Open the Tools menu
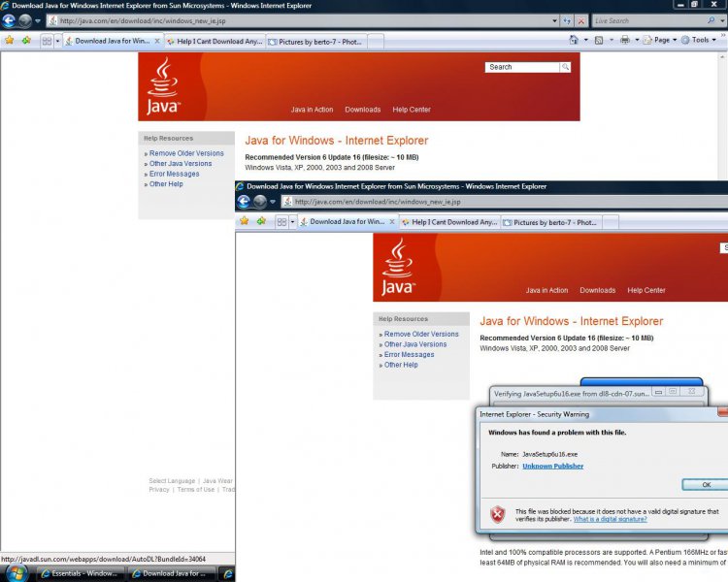The width and height of the screenshot is (728, 582). [699, 40]
